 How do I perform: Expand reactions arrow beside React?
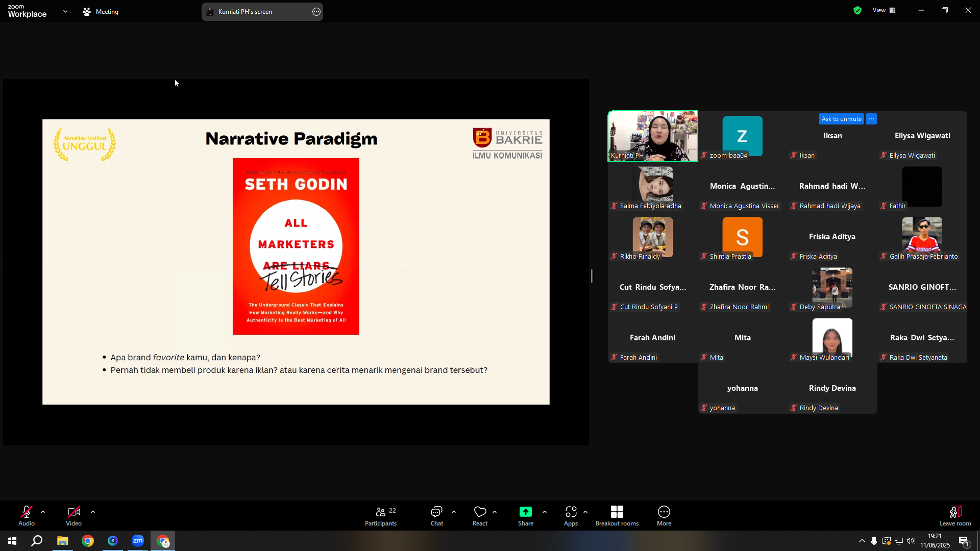tap(495, 511)
